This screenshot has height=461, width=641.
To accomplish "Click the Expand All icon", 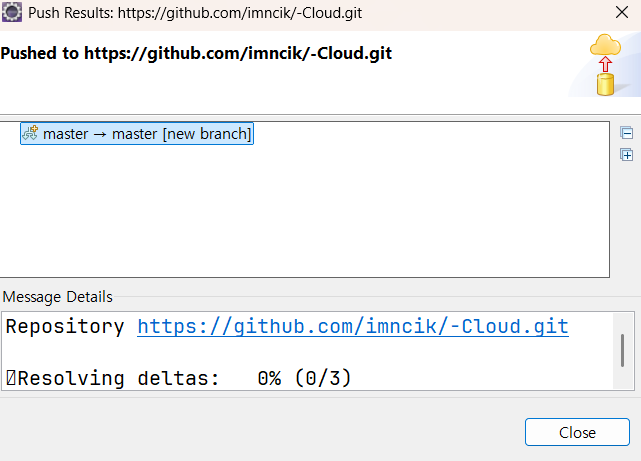I will tap(626, 155).
